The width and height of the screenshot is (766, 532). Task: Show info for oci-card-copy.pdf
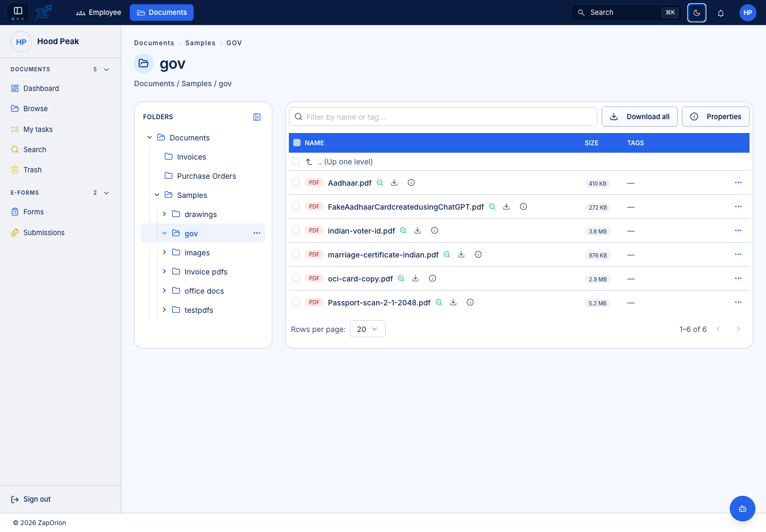[432, 278]
